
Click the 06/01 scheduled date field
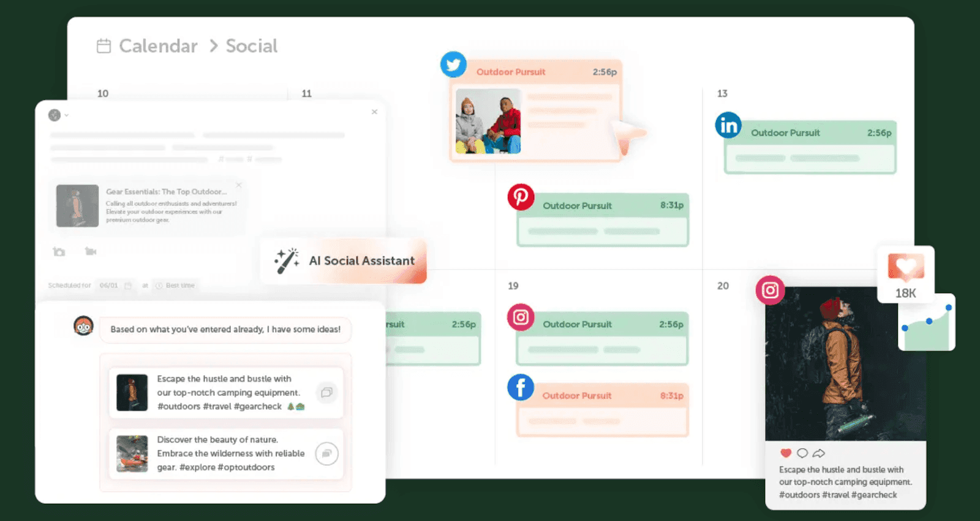coord(115,286)
